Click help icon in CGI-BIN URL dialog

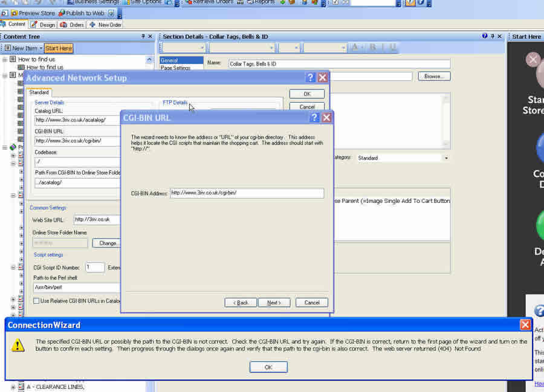(x=314, y=118)
